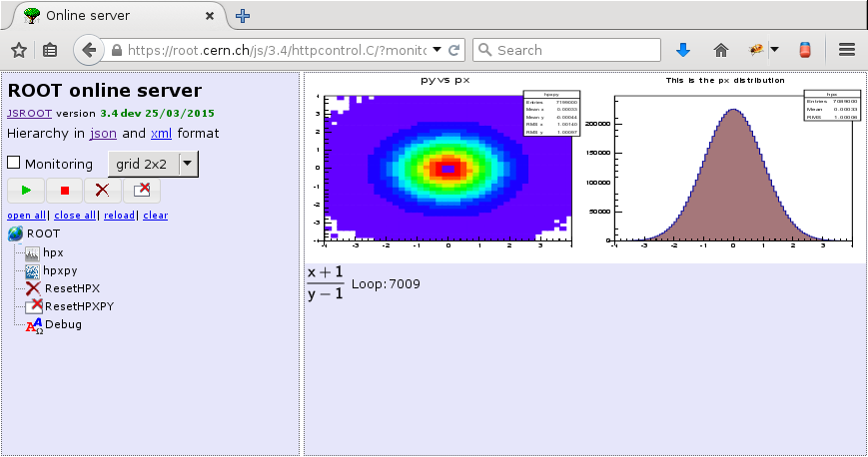Click the Firebug bug icon
This screenshot has width=868, height=457.
pos(756,50)
